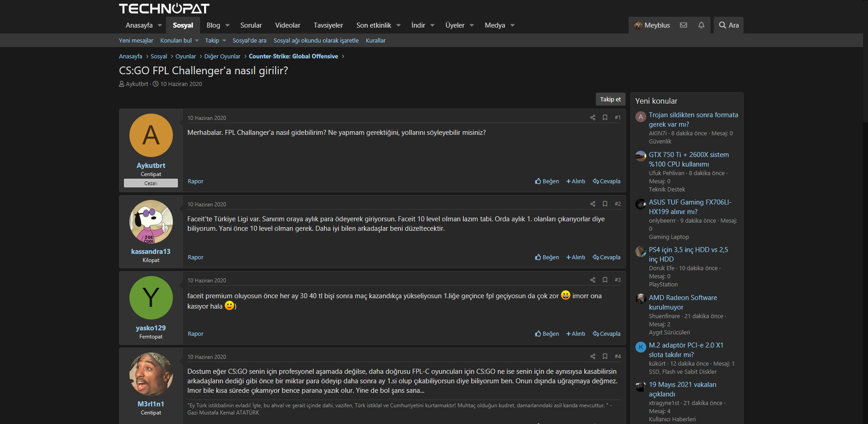
Task: Share post #4 via share icon
Action: pos(592,357)
